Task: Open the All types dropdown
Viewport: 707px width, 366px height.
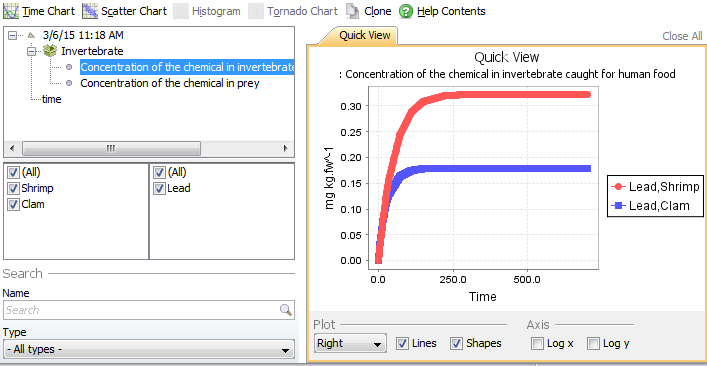Action: pos(149,349)
